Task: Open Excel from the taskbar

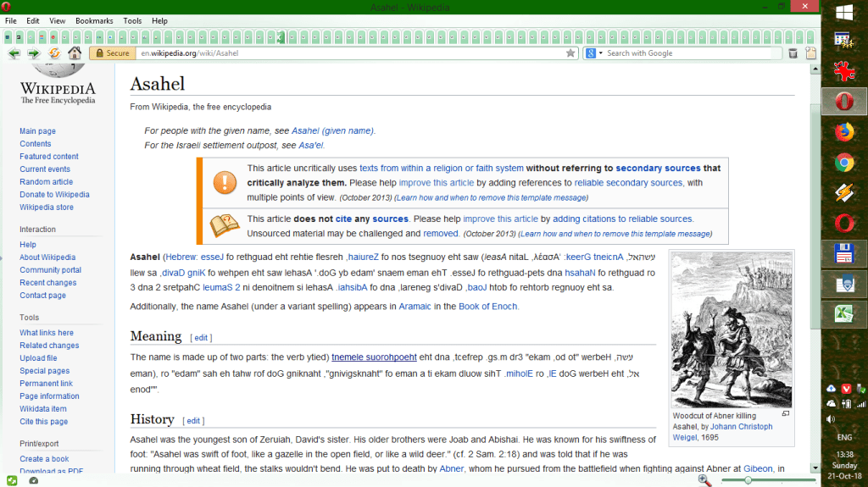Action: coord(843,314)
